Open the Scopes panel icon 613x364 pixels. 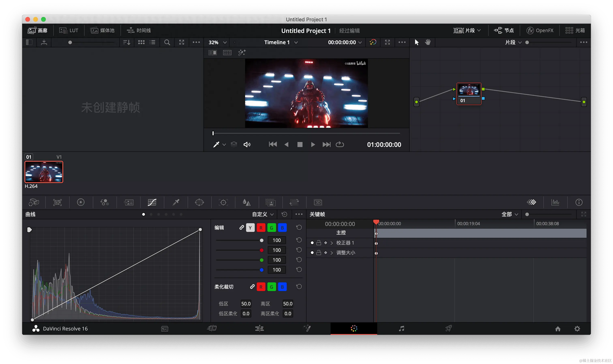tap(555, 202)
